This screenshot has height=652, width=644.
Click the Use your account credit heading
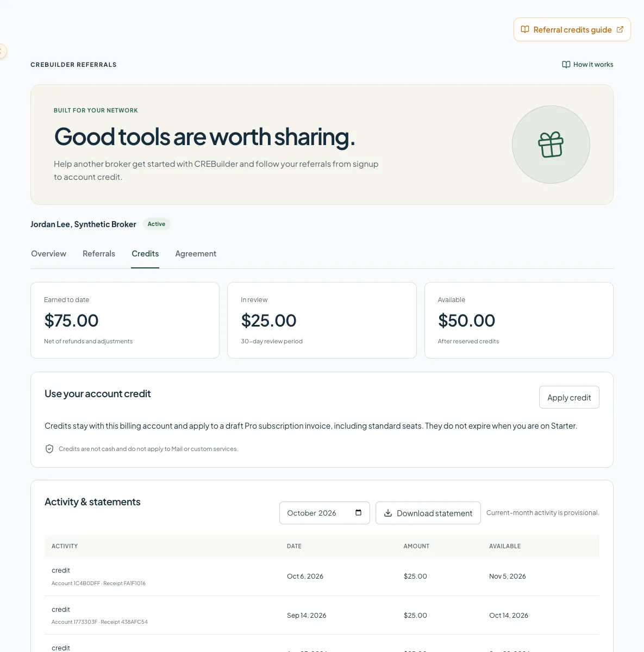point(98,394)
